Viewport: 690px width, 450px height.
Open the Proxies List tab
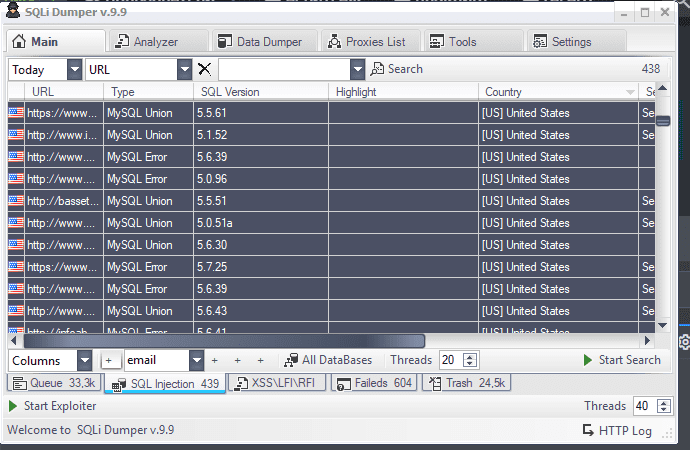(x=371, y=42)
